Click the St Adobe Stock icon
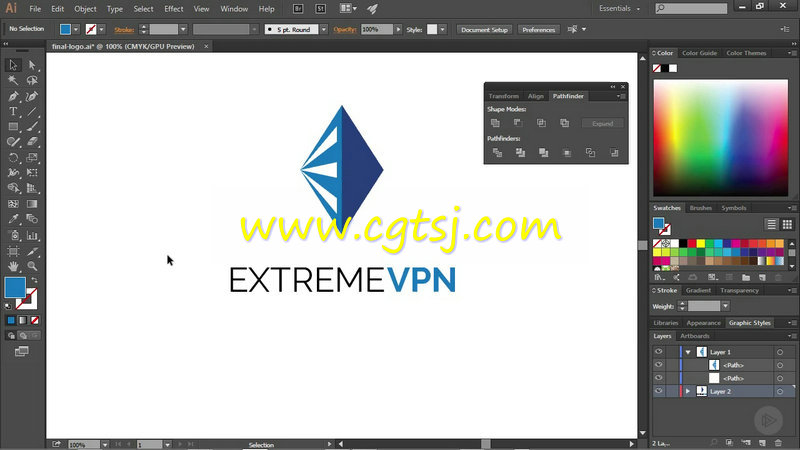Viewport: 800px width, 450px height. point(320,9)
